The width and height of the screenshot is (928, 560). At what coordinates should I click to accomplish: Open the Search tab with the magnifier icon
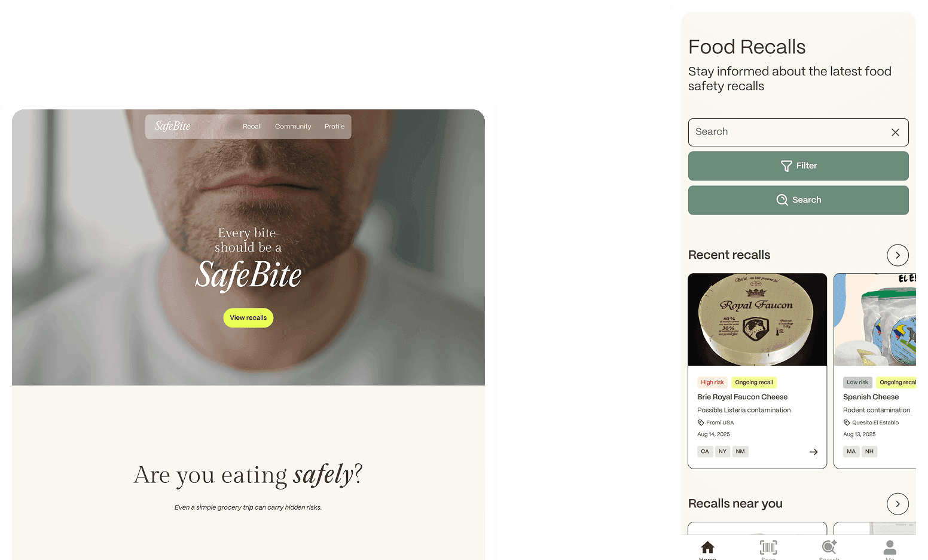(x=829, y=549)
